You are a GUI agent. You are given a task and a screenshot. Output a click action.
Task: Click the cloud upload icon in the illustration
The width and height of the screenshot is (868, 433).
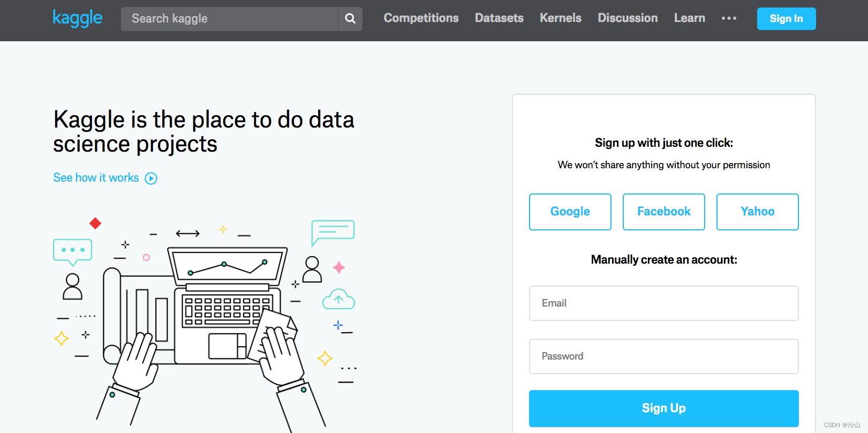(338, 299)
